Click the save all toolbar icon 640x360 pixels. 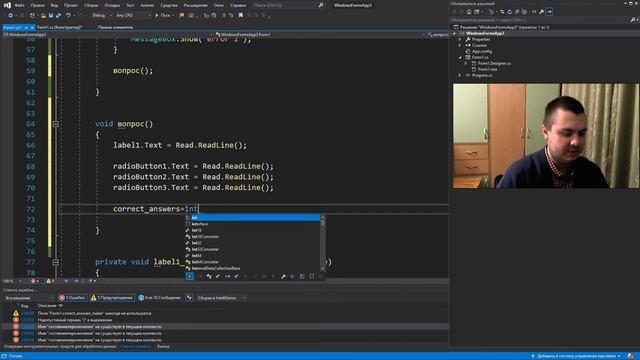point(58,16)
